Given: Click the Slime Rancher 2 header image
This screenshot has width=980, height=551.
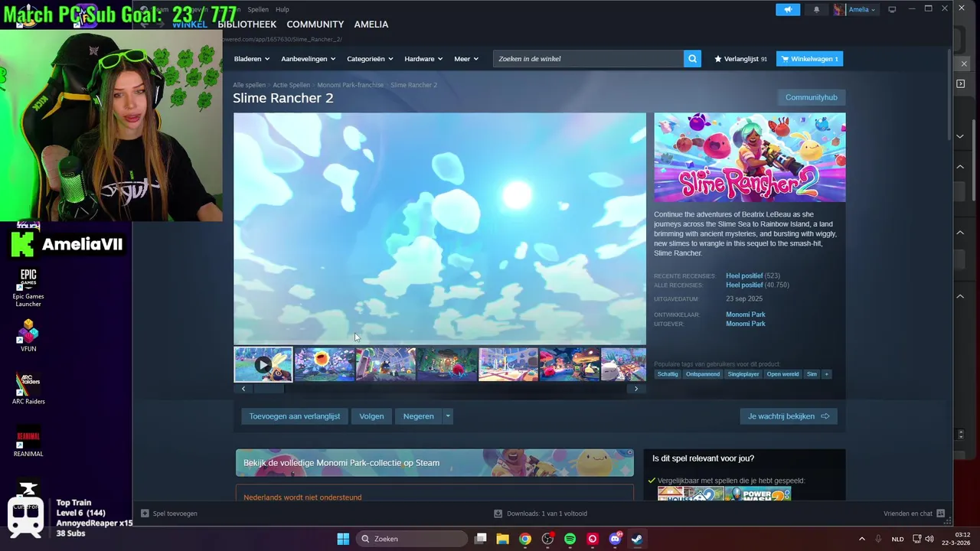Looking at the screenshot, I should coord(750,158).
